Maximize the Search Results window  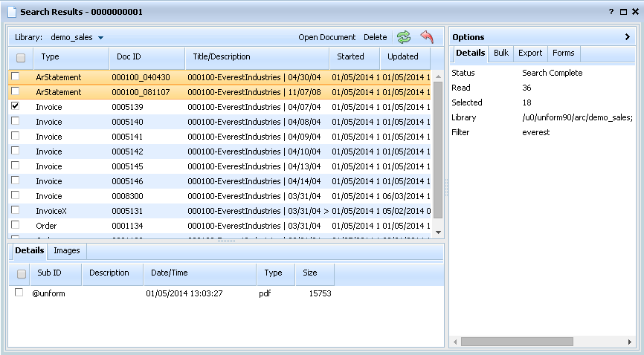(x=623, y=12)
